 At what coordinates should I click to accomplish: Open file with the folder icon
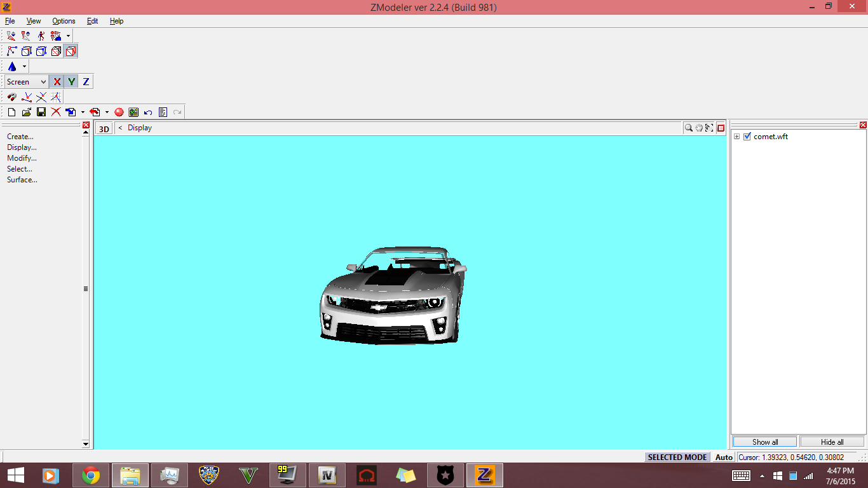click(26, 112)
